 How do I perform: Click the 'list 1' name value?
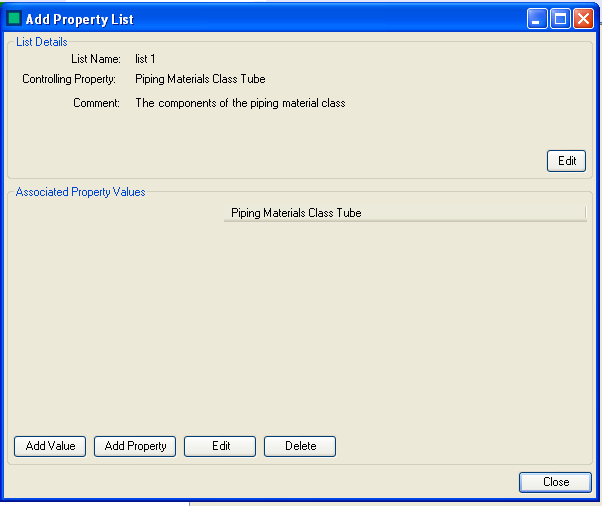(145, 59)
